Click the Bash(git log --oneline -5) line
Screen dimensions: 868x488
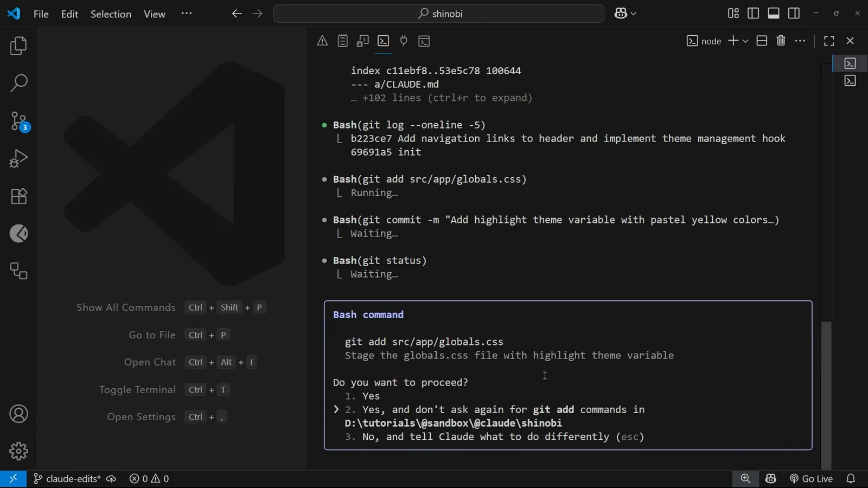coord(409,125)
